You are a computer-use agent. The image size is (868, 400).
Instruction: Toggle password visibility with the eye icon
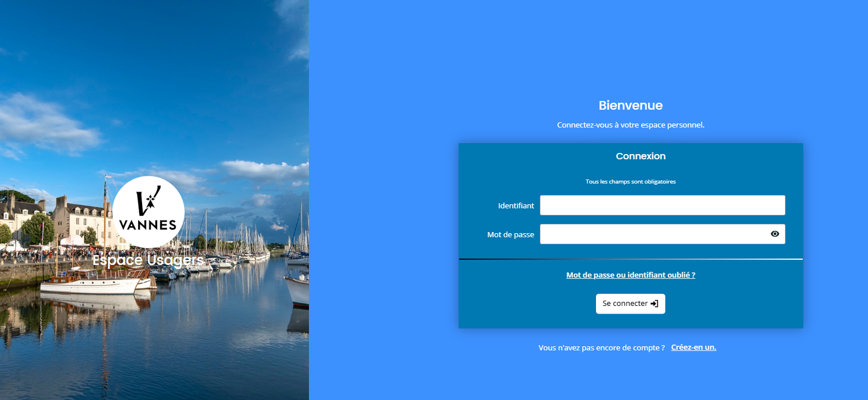tap(774, 234)
